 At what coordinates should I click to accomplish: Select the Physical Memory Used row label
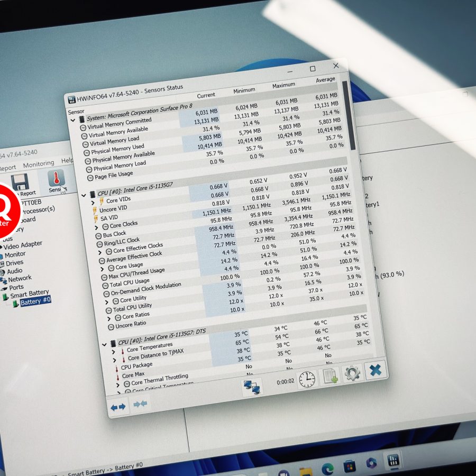[x=117, y=149]
